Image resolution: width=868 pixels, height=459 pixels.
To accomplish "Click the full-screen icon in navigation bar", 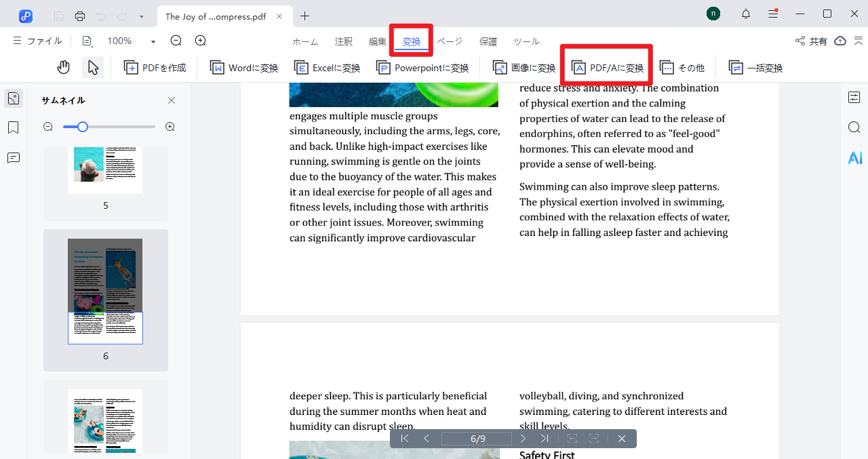I will pos(594,439).
